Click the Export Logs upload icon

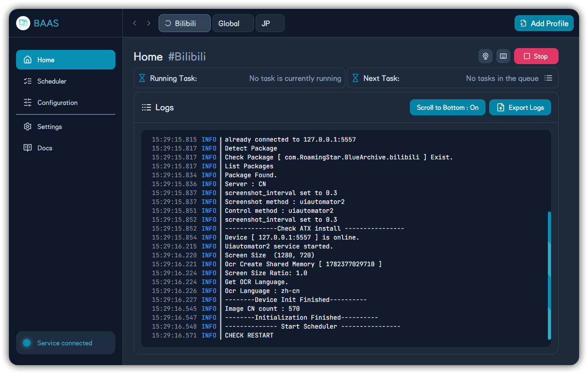pyautogui.click(x=501, y=107)
